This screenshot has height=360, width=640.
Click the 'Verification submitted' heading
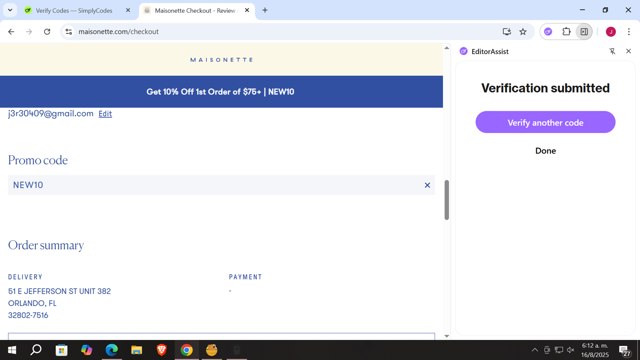(545, 88)
